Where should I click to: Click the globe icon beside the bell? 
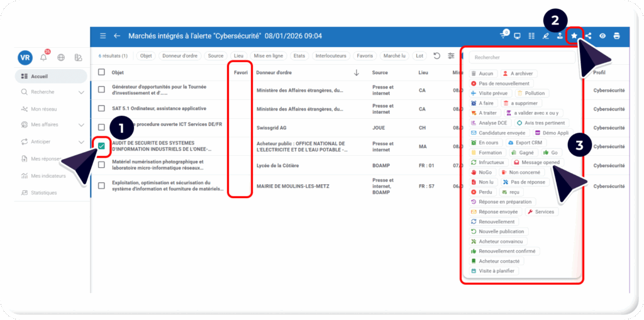click(x=61, y=58)
